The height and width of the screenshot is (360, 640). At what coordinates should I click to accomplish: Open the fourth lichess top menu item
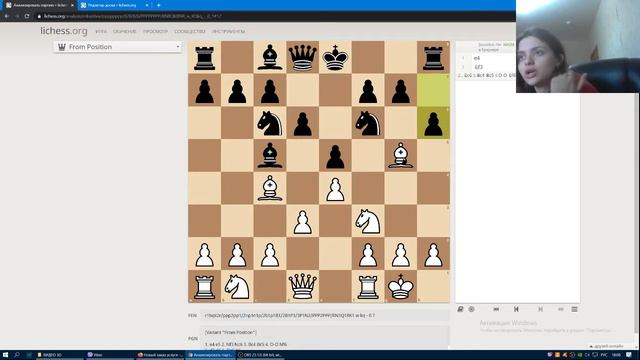coord(190,31)
